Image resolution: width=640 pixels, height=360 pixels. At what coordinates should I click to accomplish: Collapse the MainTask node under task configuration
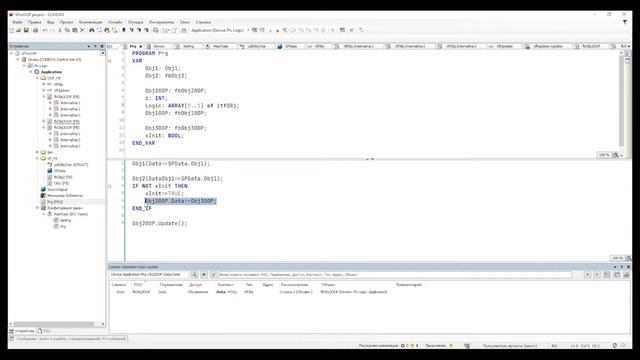pyautogui.click(x=44, y=214)
